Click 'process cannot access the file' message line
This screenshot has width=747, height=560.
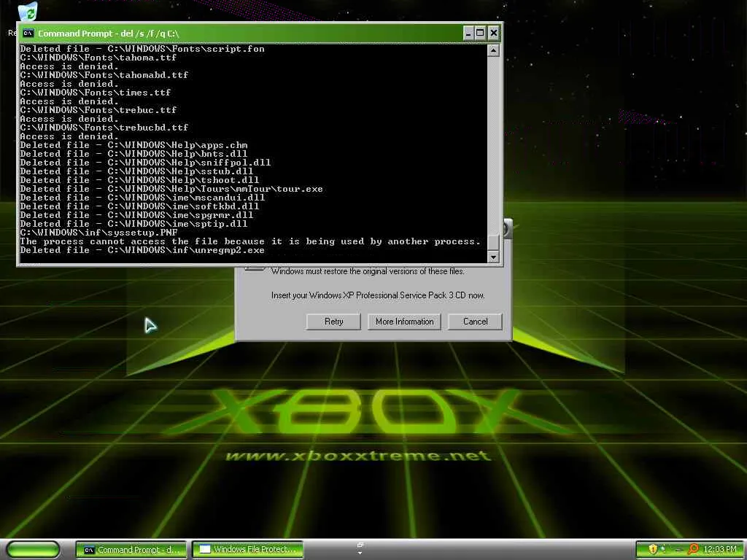point(250,241)
